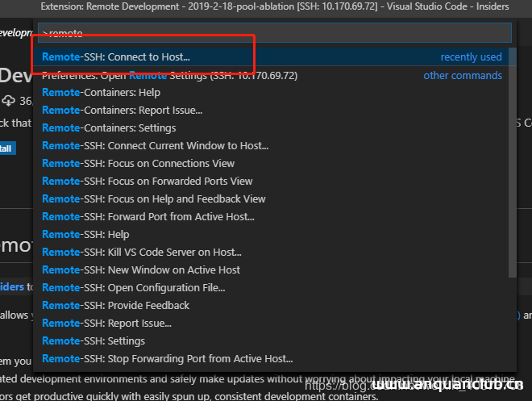This screenshot has height=401, width=532.
Task: Select Remote-SSH: Connect to Host command
Action: (271, 56)
